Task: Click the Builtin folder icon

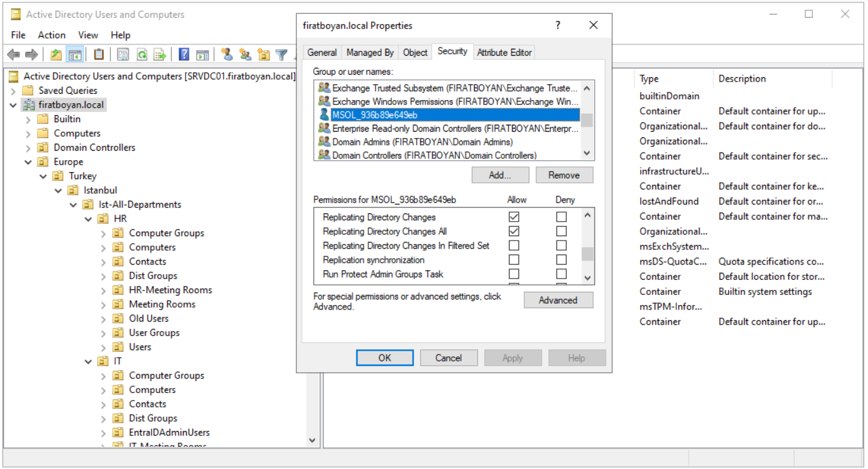Action: (43, 119)
